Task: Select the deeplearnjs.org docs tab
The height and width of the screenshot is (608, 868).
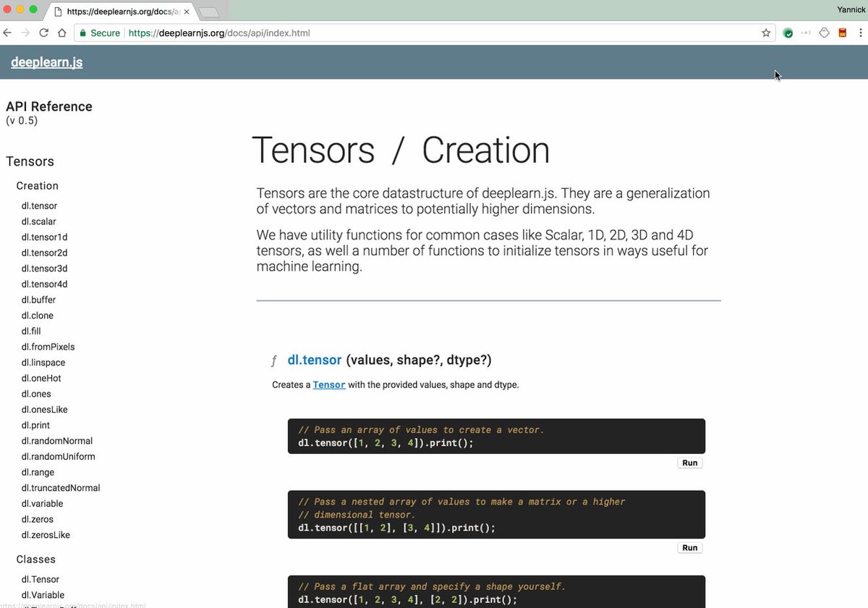Action: (x=119, y=12)
